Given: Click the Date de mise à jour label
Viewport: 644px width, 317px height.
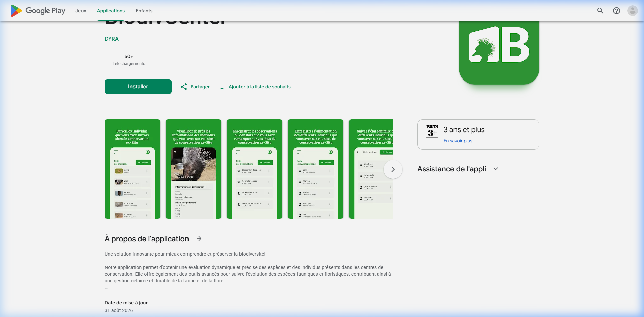Looking at the screenshot, I should 126,303.
